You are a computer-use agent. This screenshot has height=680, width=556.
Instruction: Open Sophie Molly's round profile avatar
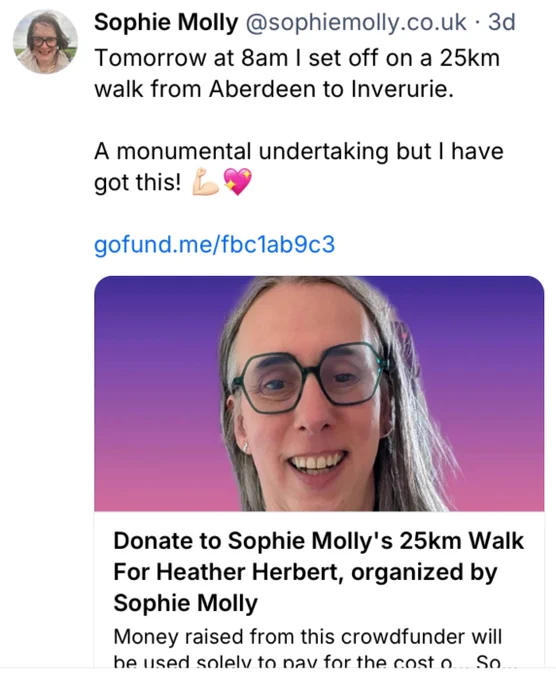pyautogui.click(x=45, y=42)
